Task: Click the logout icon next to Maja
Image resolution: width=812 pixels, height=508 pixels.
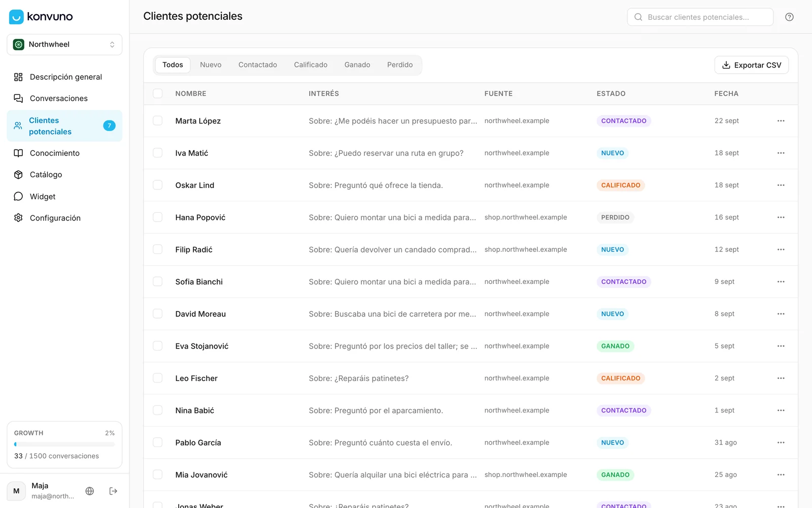Action: (113, 491)
